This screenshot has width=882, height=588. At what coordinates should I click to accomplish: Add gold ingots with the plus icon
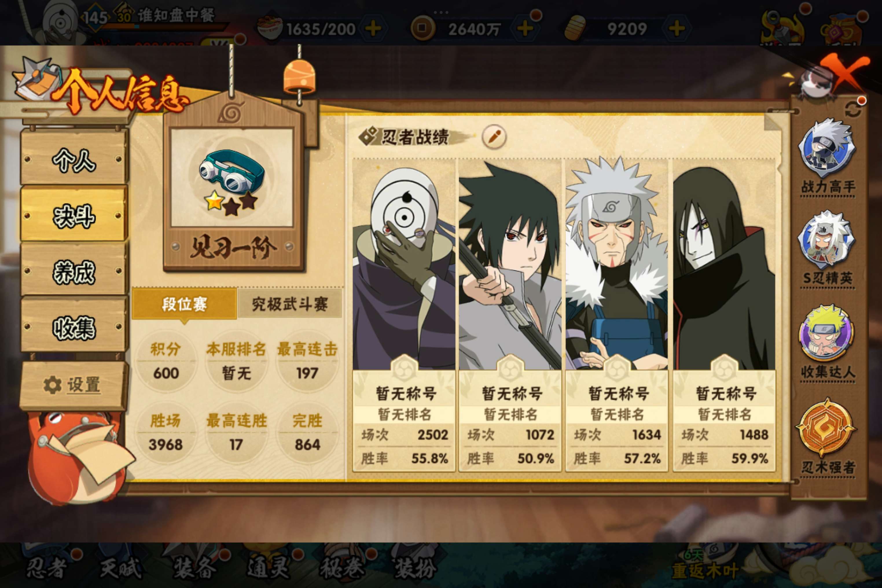tap(677, 28)
